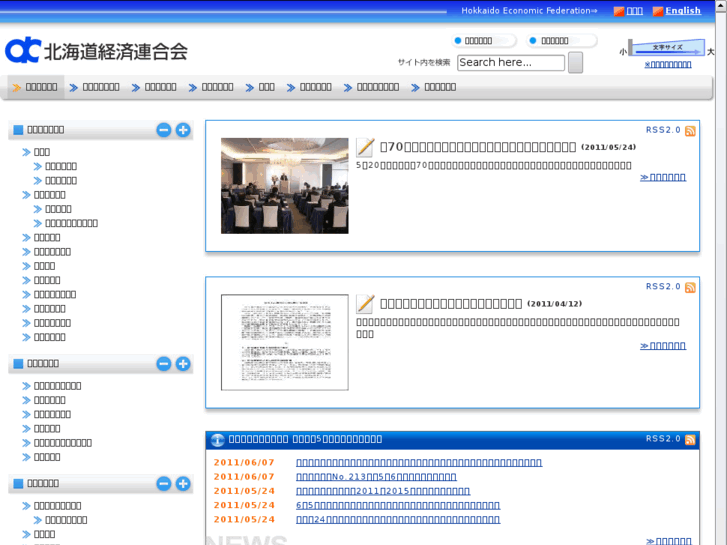Follow the read-more link in the 2011/05/24 article
This screenshot has width=727, height=545.
point(663,177)
